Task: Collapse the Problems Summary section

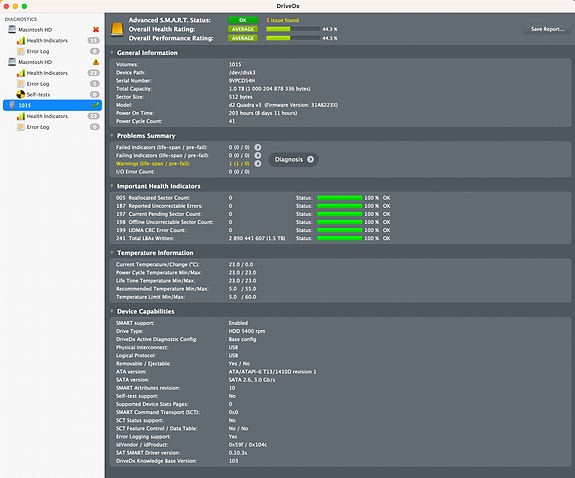Action: [112, 136]
